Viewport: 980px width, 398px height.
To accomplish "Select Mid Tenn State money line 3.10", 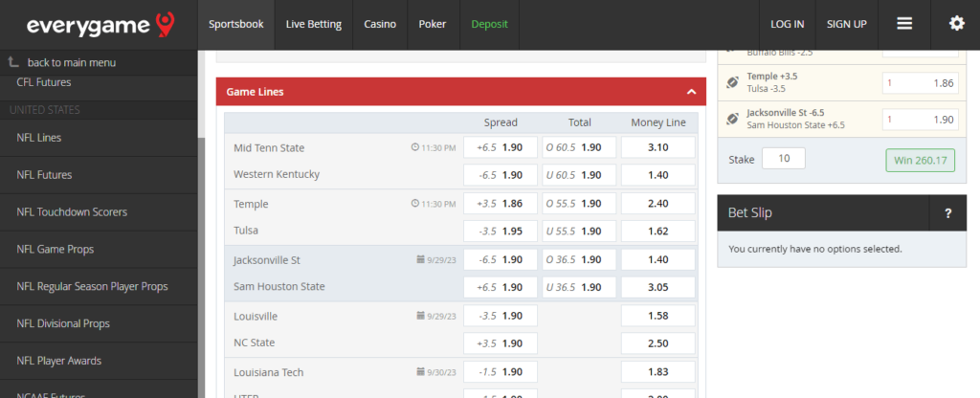I will click(658, 147).
